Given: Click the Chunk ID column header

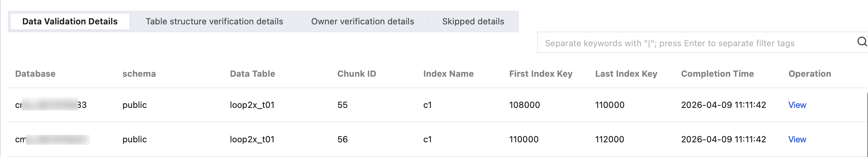Looking at the screenshot, I should [x=357, y=74].
